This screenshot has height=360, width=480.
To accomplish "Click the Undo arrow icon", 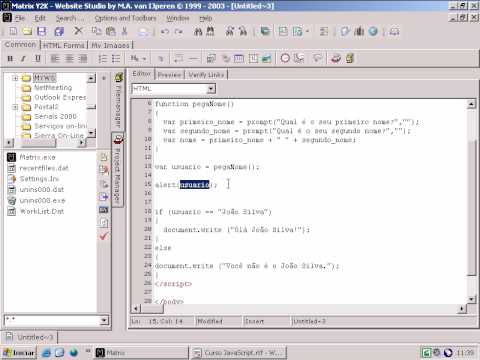I will 165,32.
